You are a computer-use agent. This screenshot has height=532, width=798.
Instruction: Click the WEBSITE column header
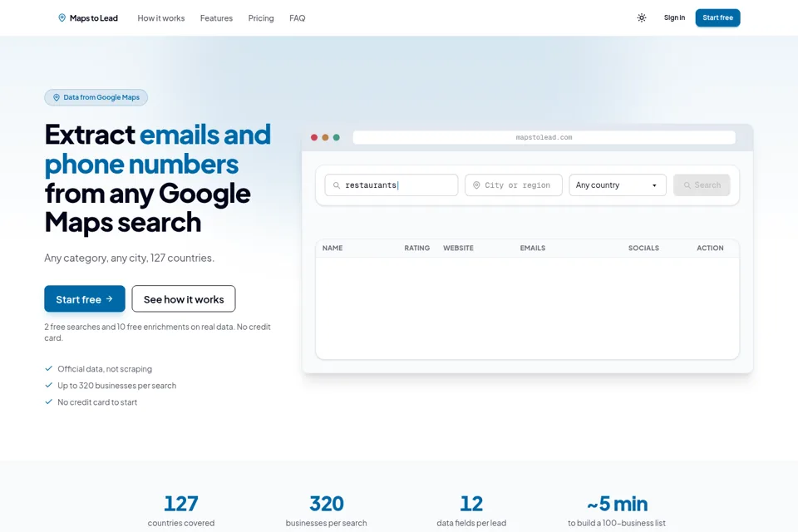click(x=458, y=248)
